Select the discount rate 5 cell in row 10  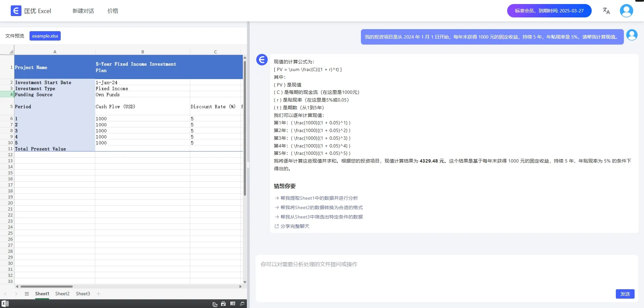[x=215, y=143]
